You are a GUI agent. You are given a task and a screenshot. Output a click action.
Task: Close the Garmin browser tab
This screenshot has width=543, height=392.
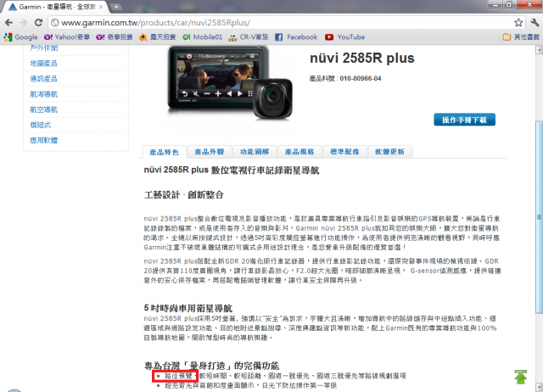pos(101,7)
